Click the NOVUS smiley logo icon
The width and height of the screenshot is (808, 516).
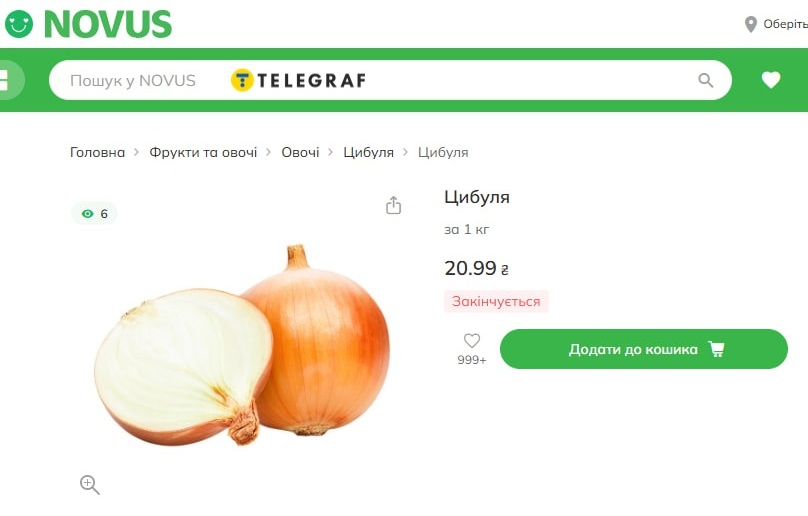pyautogui.click(x=19, y=24)
